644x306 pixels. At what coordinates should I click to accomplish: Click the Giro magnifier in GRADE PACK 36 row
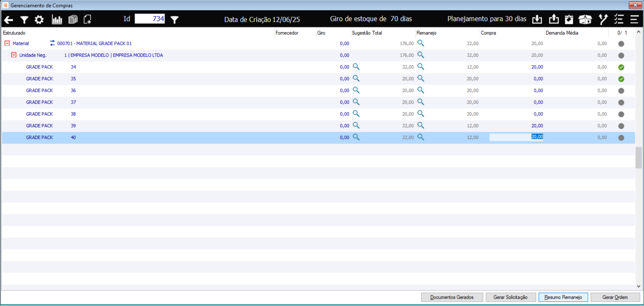click(356, 90)
